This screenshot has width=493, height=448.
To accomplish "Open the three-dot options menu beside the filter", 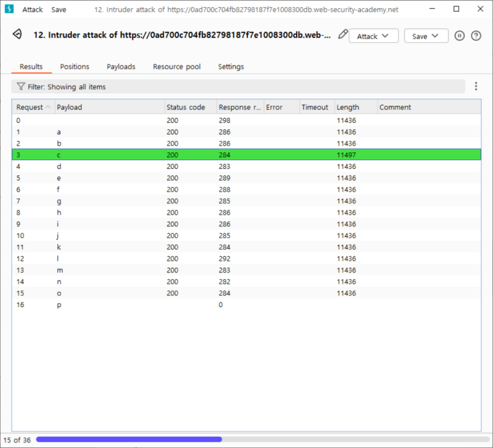I will point(476,86).
